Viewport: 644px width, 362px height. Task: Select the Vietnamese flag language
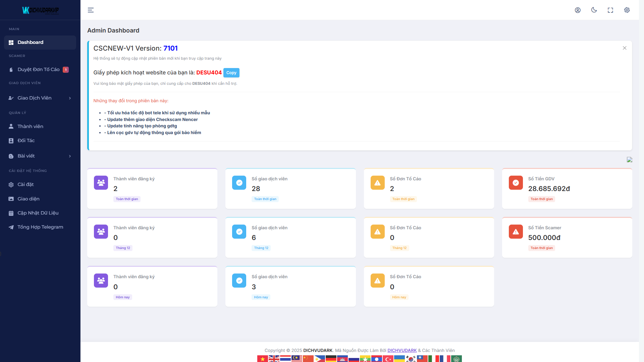[x=262, y=359]
